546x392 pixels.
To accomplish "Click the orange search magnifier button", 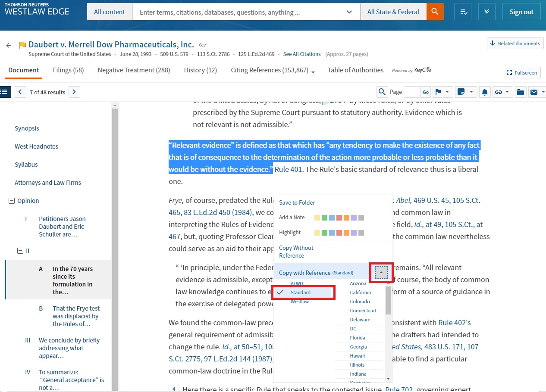I will pos(435,12).
